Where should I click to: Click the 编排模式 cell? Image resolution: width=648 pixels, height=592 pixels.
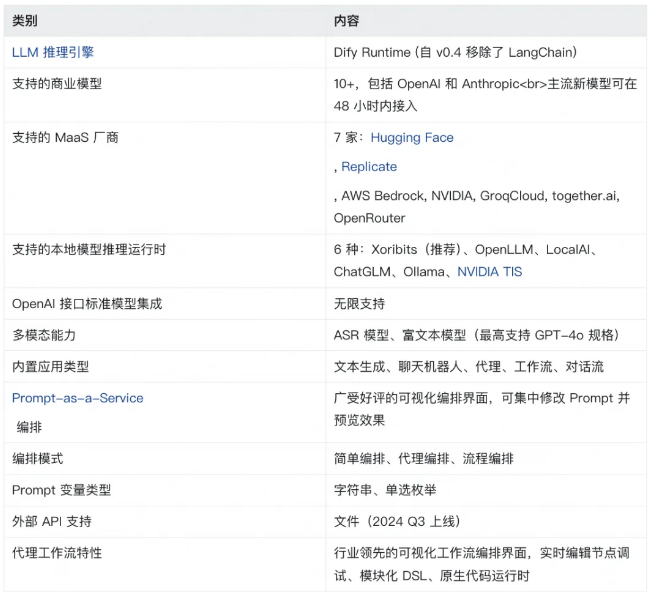point(165,458)
